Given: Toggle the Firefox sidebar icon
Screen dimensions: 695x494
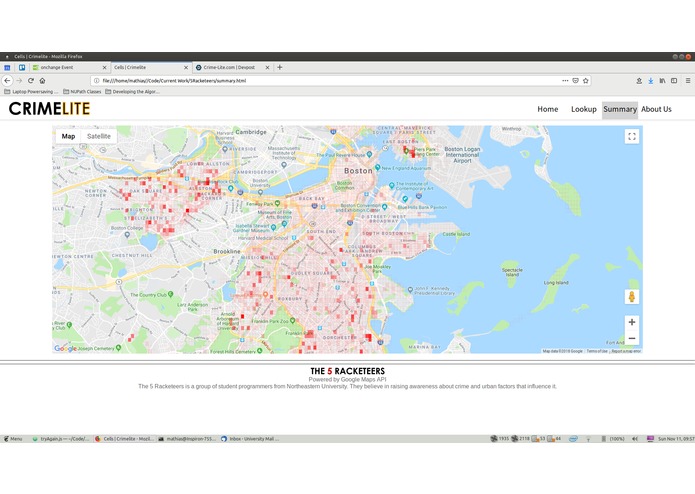Looking at the screenshot, I should [x=674, y=81].
